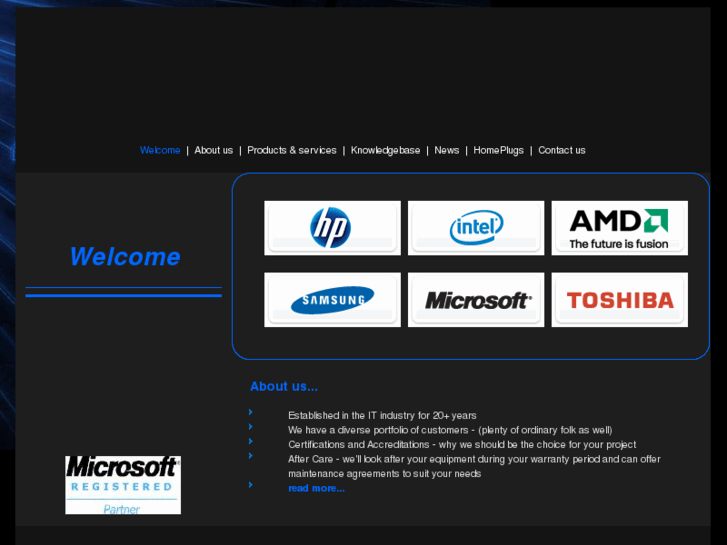
Task: Click the 'After Care' bullet text
Action: (x=474, y=466)
